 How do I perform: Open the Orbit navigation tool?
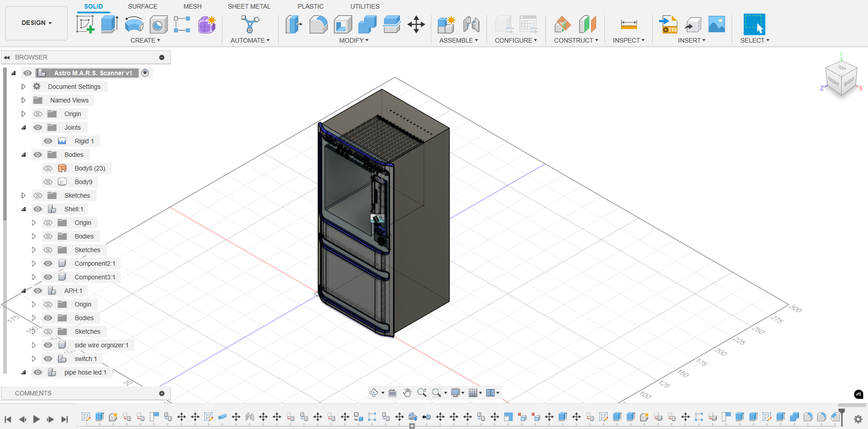pos(374,393)
